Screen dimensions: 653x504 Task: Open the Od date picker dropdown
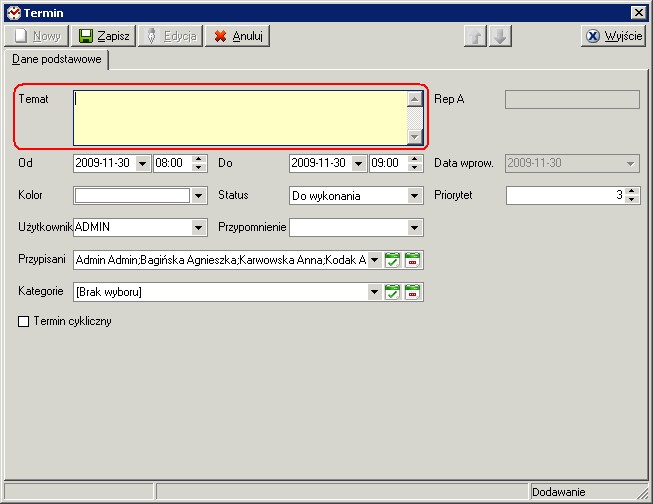pos(142,163)
